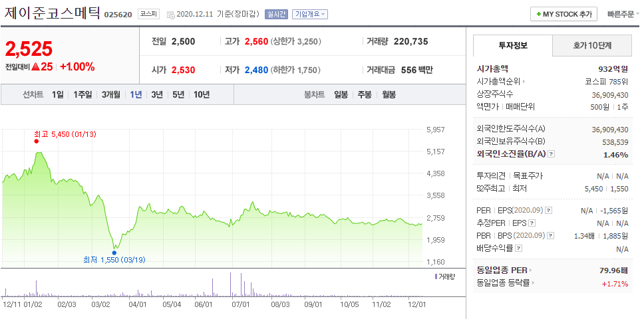644x319 pixels.
Task: Click the 저가 value 2,480
Action: (256, 70)
